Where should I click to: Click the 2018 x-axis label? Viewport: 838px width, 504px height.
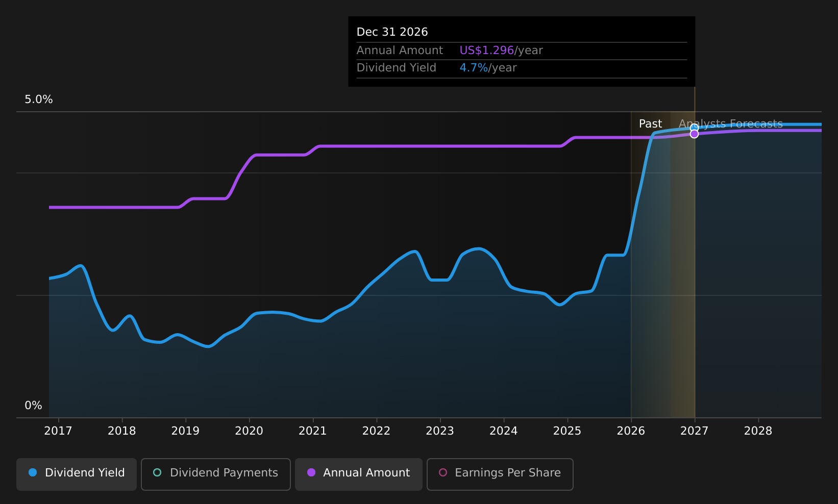[x=122, y=431]
